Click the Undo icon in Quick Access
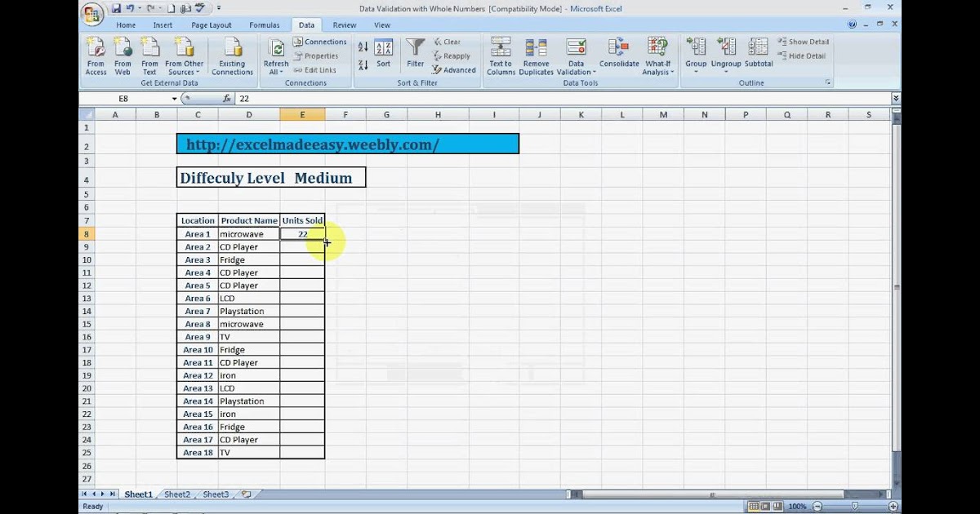This screenshot has height=514, width=980. click(x=131, y=8)
